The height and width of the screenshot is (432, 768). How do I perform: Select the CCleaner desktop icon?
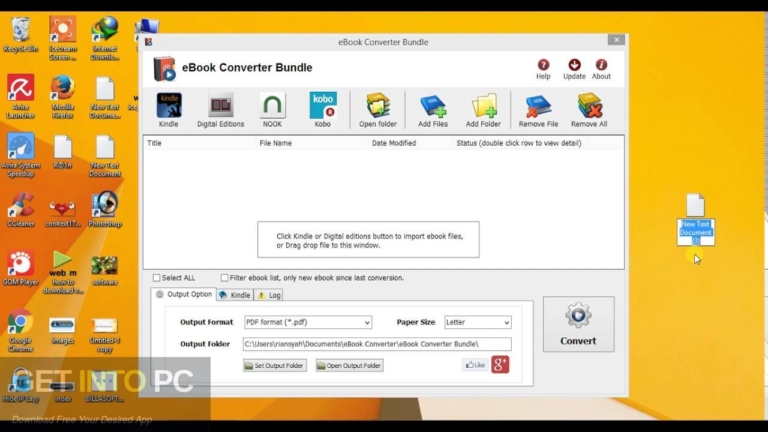click(21, 210)
